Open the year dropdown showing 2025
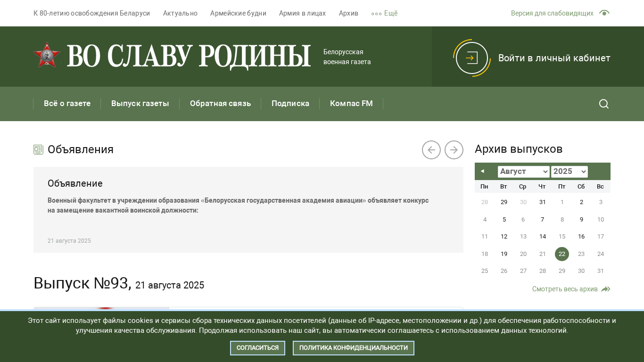 570,172
